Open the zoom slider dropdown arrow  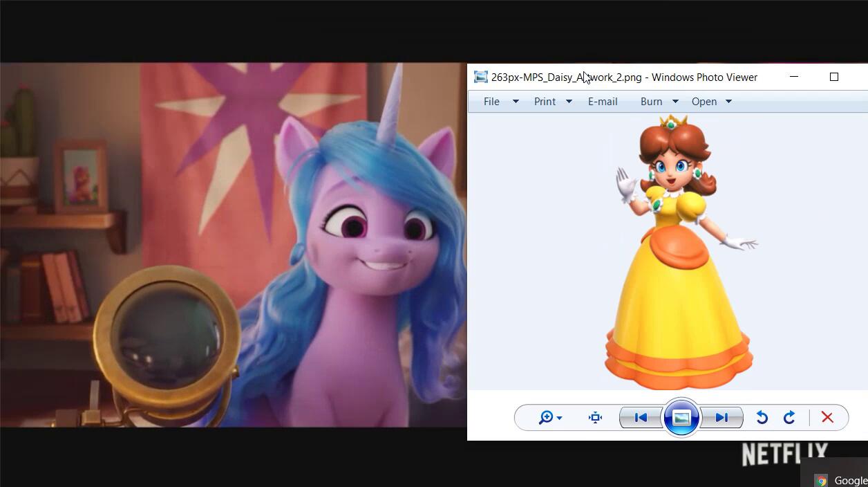click(x=559, y=419)
